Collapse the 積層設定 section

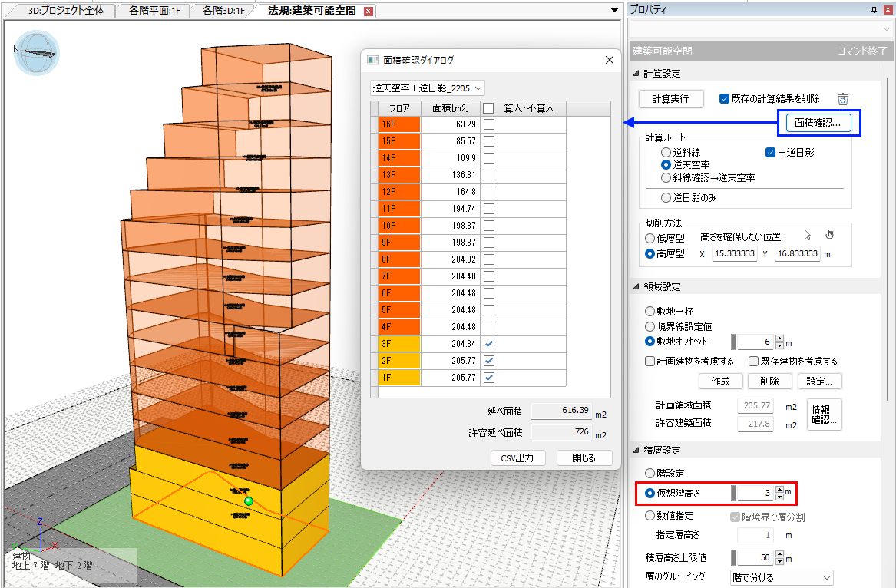636,451
